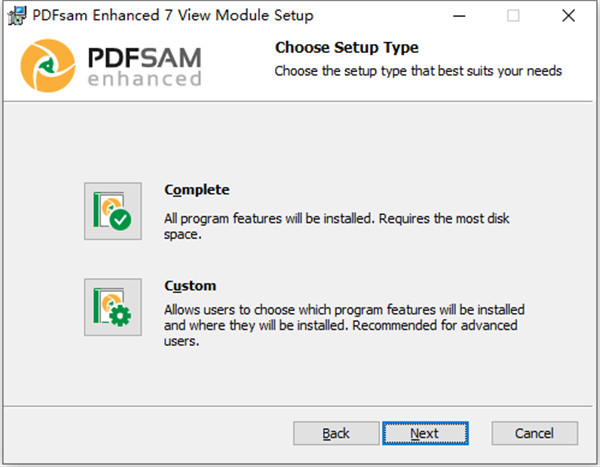Click the disabled maximize button
The width and height of the screenshot is (600, 467).
tap(513, 16)
